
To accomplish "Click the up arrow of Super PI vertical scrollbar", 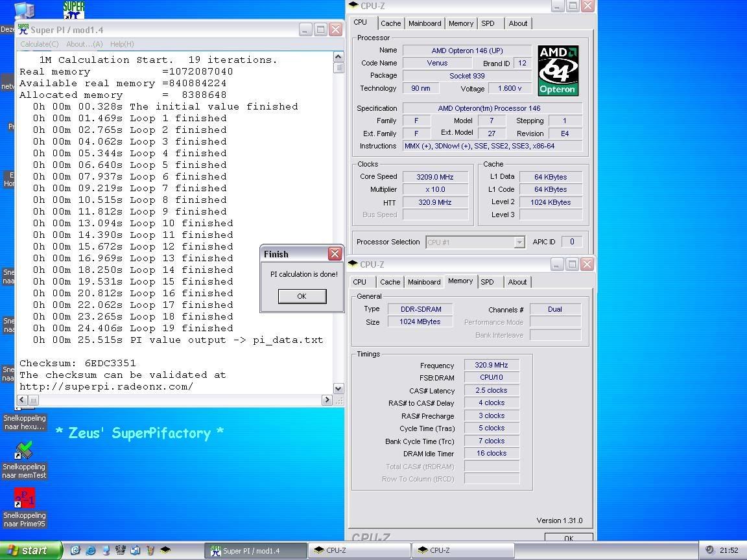I will (338, 56).
